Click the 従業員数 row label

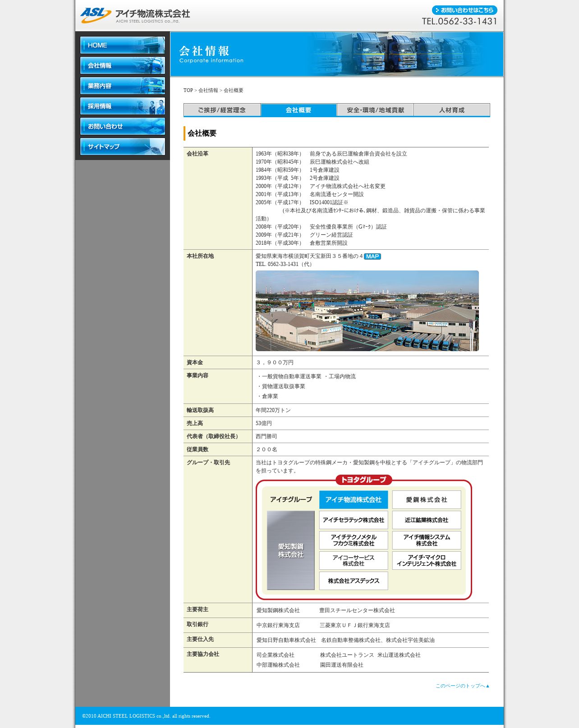(x=198, y=449)
